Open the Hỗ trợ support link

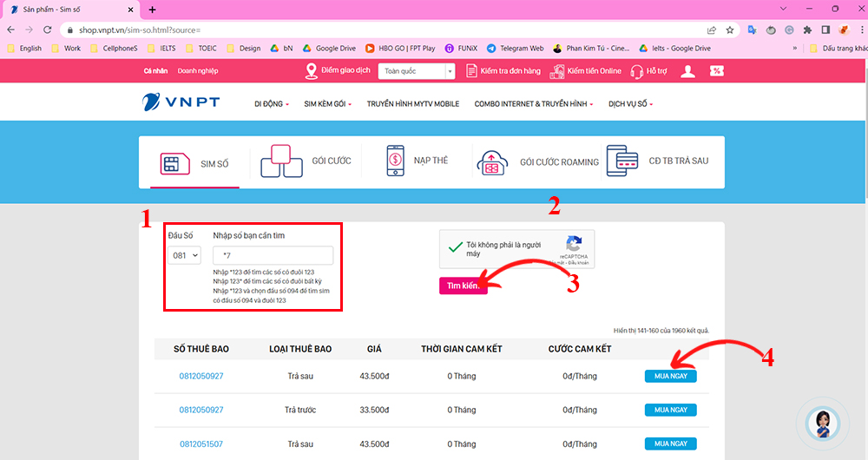click(648, 71)
